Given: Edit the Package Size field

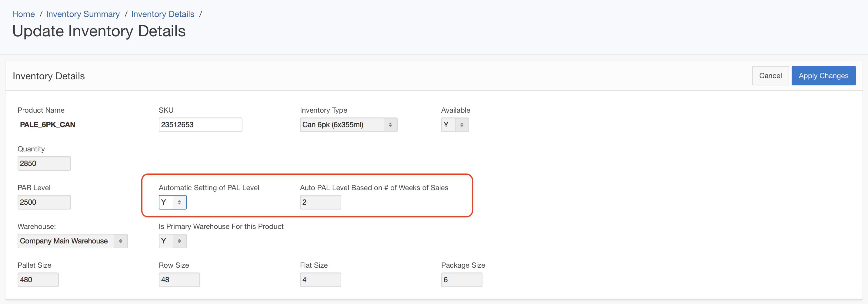Looking at the screenshot, I should tap(461, 280).
